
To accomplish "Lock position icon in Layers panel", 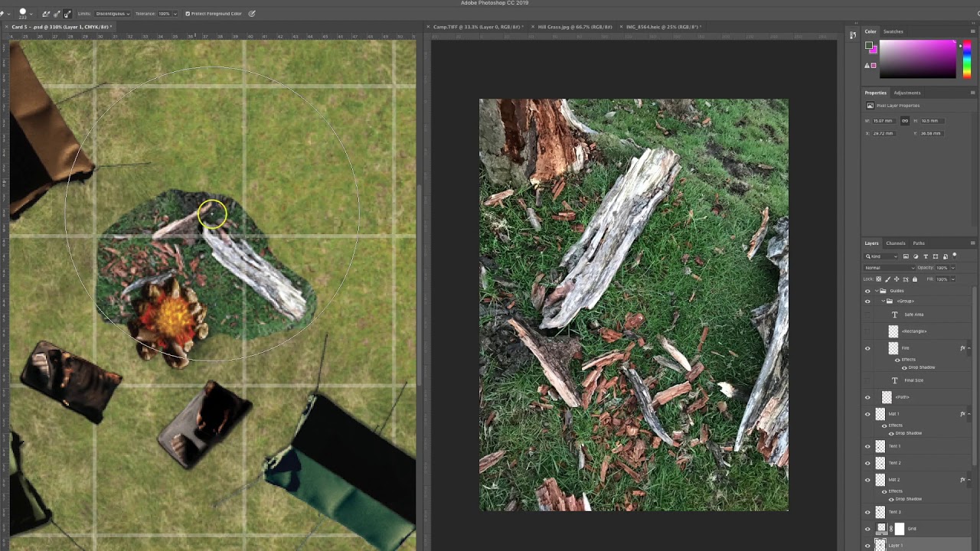I will [x=897, y=279].
